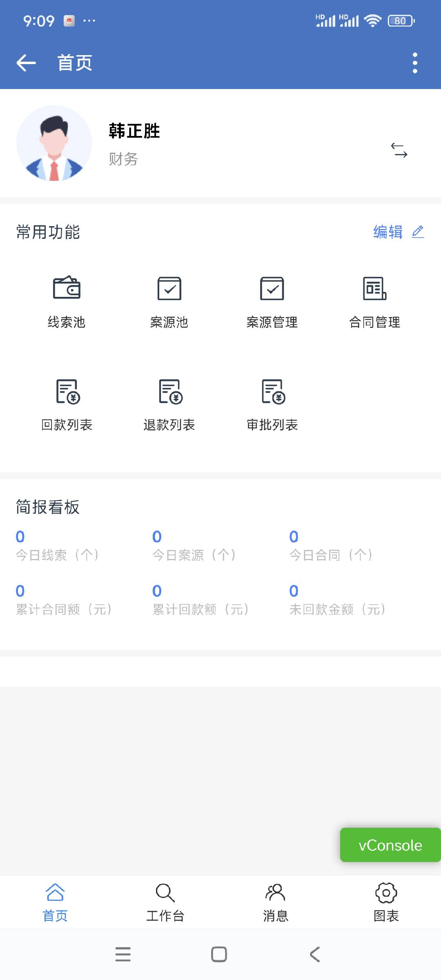Open the 回款列表 icon

click(x=67, y=392)
